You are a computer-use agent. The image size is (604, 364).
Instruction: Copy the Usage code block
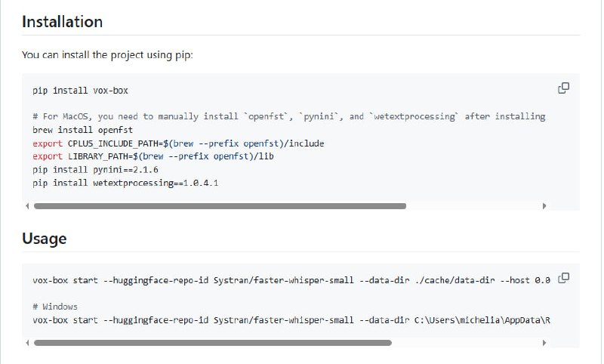click(563, 278)
